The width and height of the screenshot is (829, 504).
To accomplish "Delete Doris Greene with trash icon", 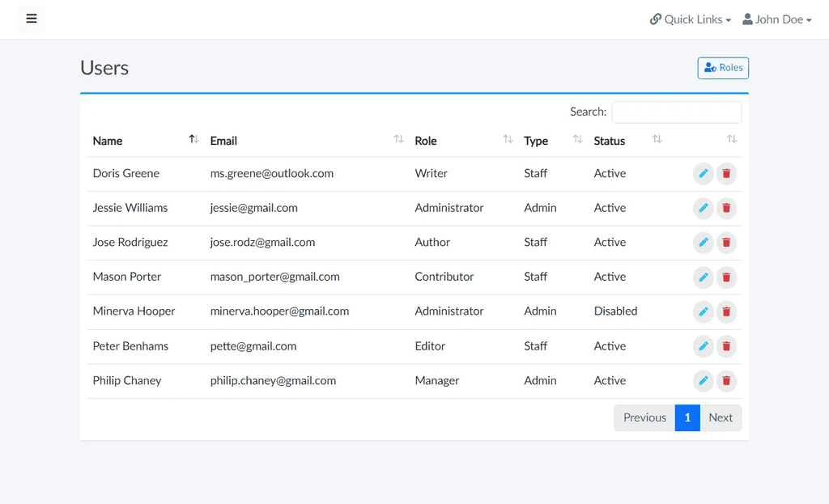I will pyautogui.click(x=726, y=173).
